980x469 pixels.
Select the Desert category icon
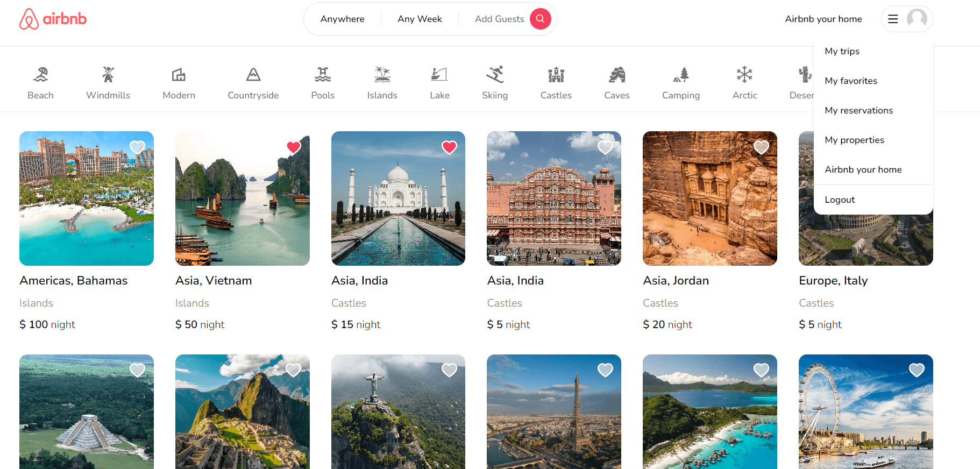tap(805, 75)
